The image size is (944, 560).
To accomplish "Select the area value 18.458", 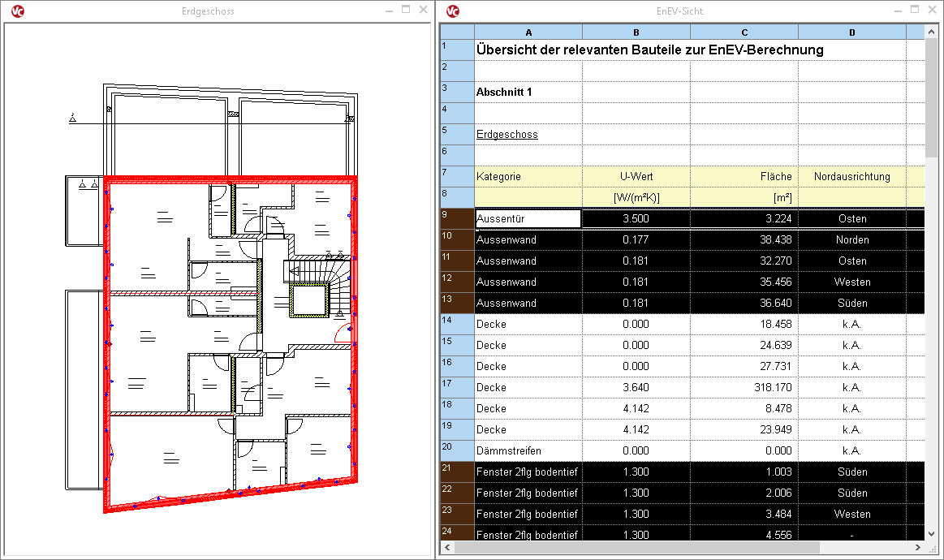I will pos(744,324).
